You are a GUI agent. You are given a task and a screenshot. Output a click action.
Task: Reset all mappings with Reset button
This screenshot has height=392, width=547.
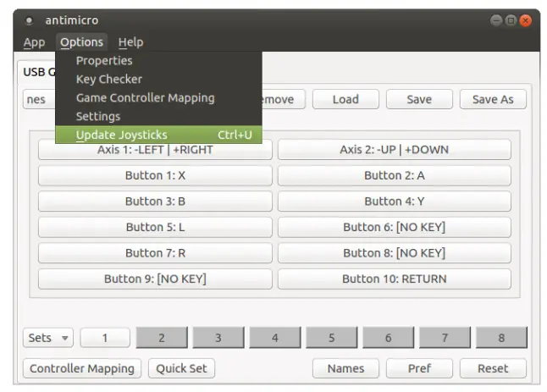pos(493,368)
